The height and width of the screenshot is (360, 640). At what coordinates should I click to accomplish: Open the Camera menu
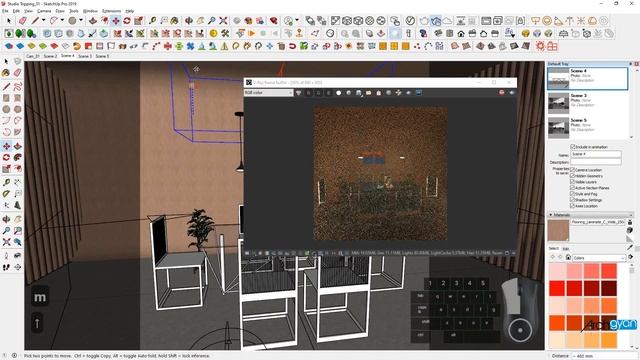(x=44, y=11)
